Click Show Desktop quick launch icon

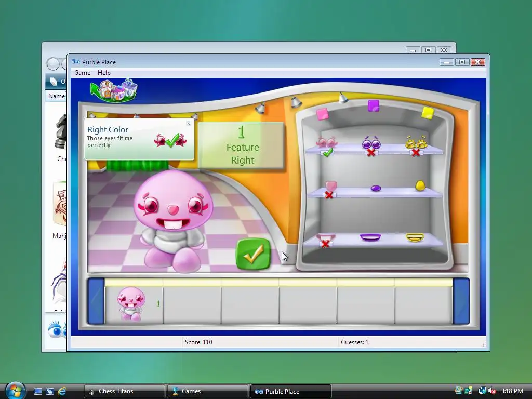pyautogui.click(x=37, y=392)
